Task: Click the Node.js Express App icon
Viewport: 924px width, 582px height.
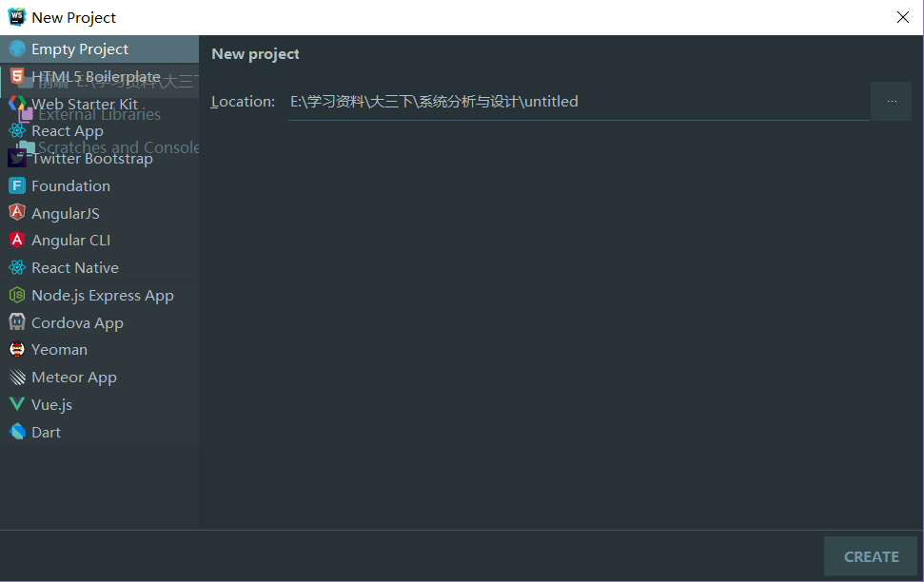Action: coord(17,295)
